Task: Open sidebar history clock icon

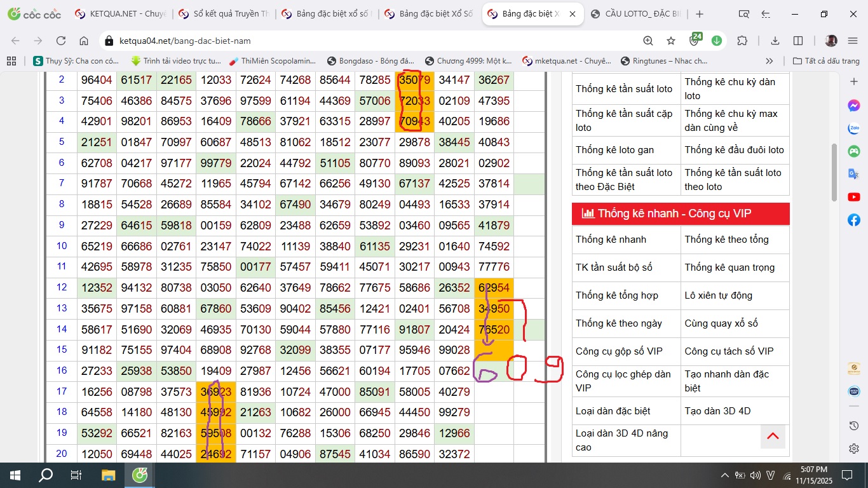Action: click(854, 426)
